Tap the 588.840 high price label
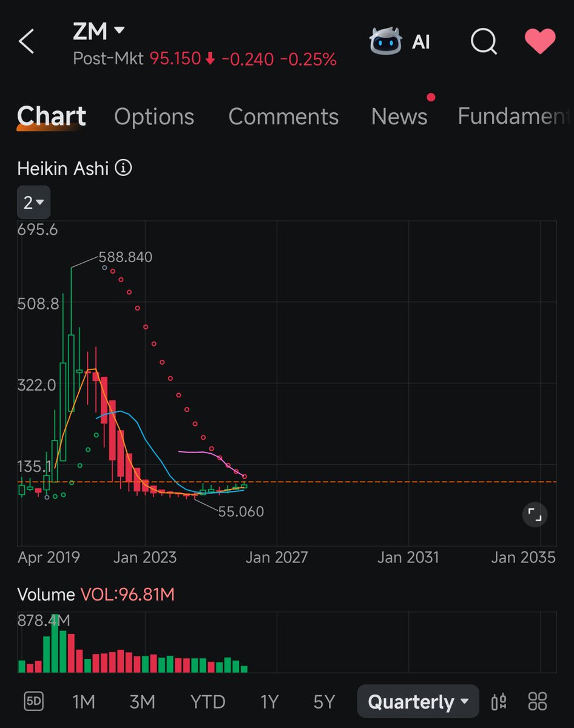Screen dimensions: 574x728 [125, 257]
